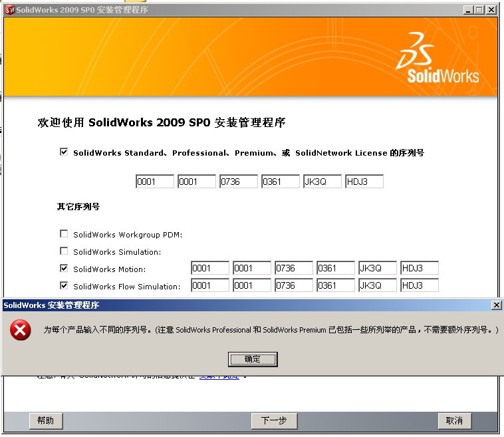Click the main window title bar text

[82, 10]
